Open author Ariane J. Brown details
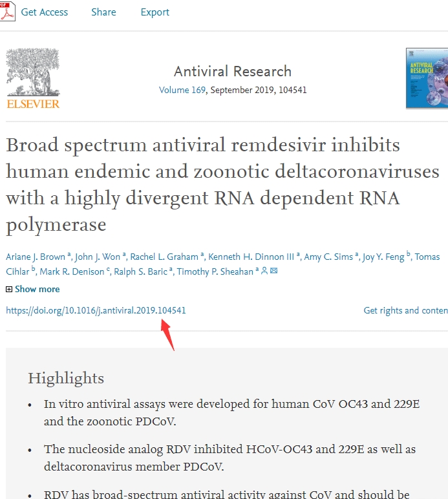The width and height of the screenshot is (448, 499). tap(36, 257)
